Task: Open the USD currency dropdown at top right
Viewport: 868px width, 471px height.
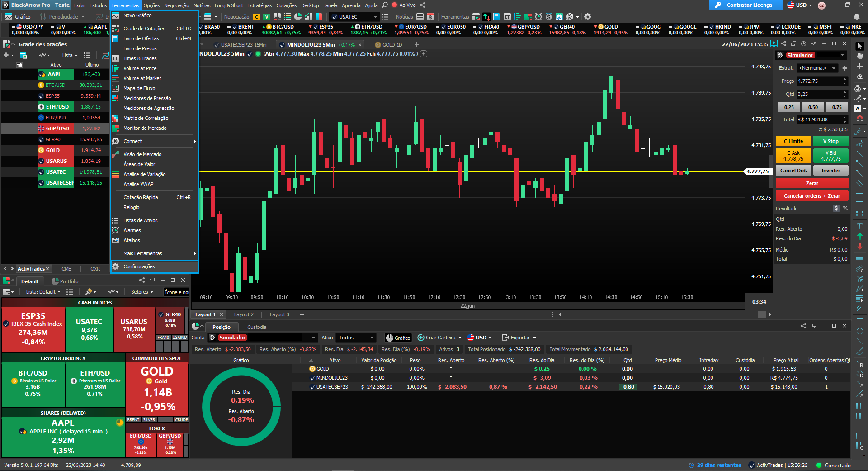Action: [800, 5]
